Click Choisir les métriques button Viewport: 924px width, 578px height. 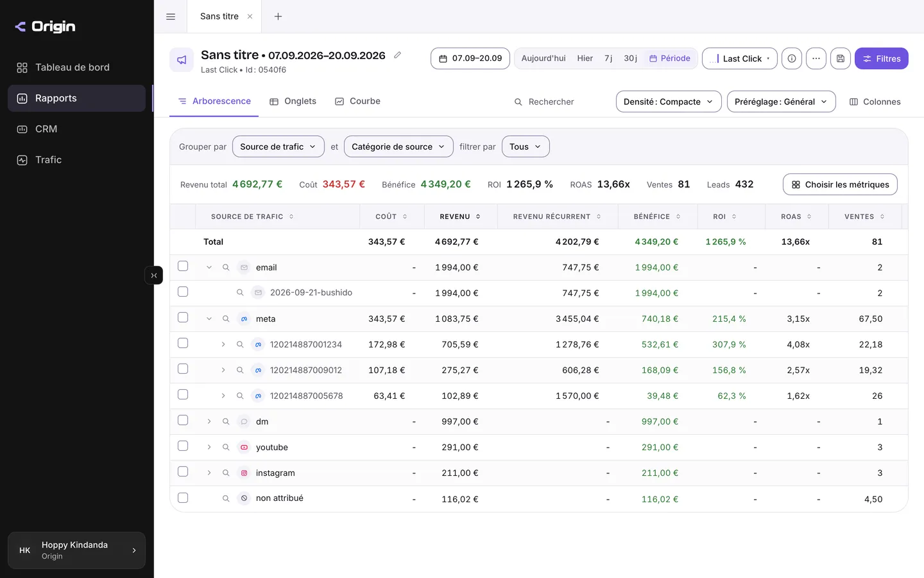[840, 184]
